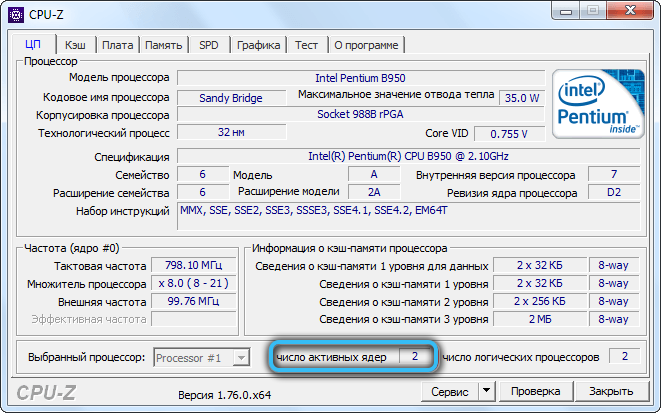Click the 99.76 МГц external frequency value
Screen dimensions: 661x413
tap(193, 301)
